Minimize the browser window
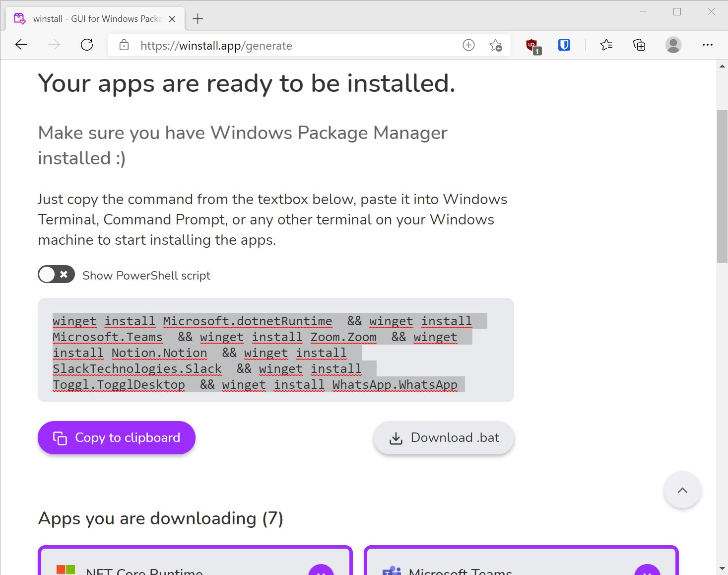The width and height of the screenshot is (728, 575). pos(644,11)
